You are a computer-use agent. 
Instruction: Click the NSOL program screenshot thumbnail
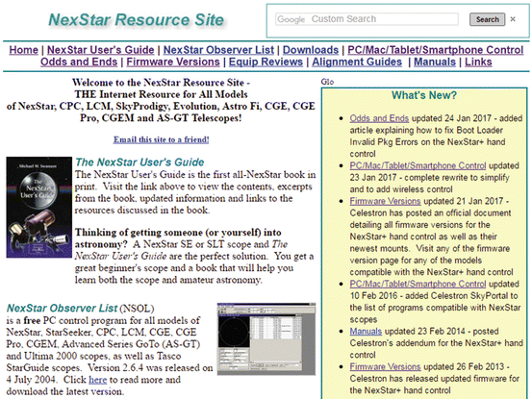coord(266,339)
